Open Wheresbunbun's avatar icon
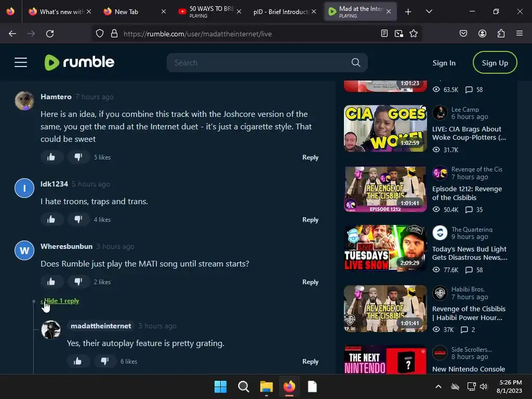 pos(24,250)
